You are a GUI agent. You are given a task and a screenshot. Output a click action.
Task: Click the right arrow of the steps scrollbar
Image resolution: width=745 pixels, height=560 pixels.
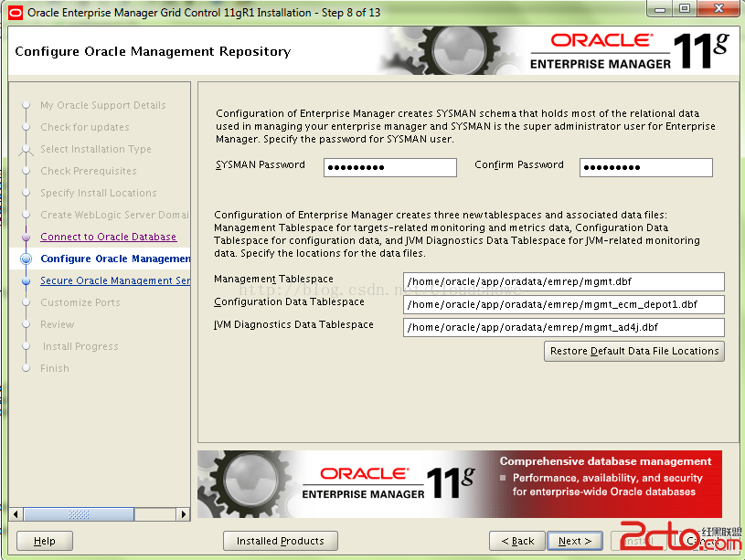click(x=184, y=514)
